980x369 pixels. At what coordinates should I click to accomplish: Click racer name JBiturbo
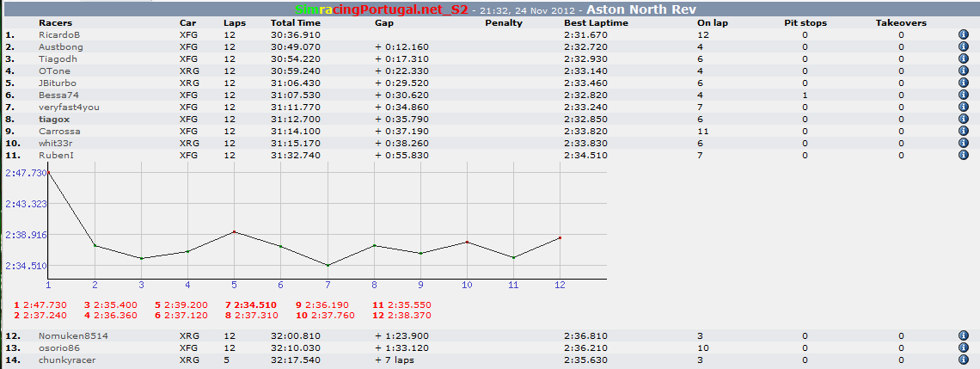coord(58,83)
